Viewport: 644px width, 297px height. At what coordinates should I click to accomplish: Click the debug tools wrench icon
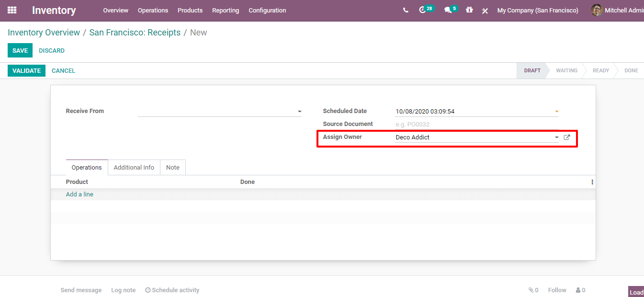[485, 11]
